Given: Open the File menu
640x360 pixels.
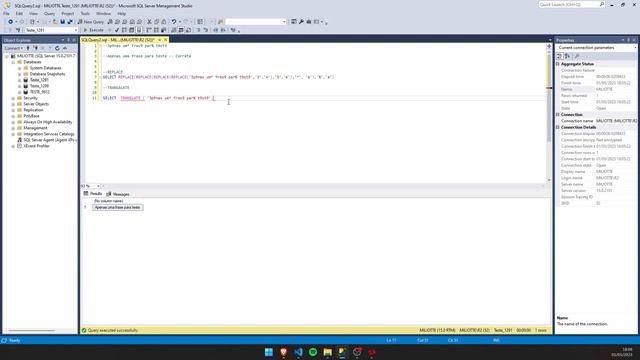Looking at the screenshot, I should 6,13.
